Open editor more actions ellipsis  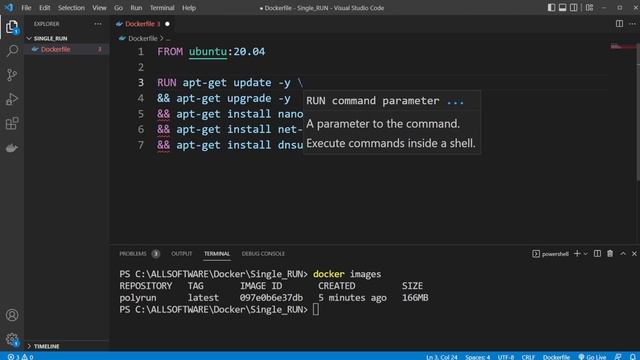(x=632, y=24)
